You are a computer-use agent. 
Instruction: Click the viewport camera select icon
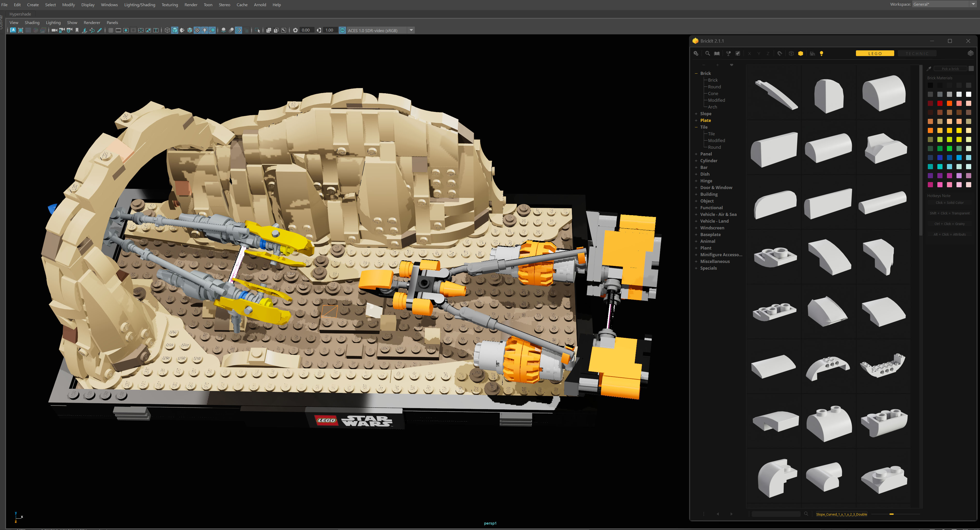click(55, 30)
